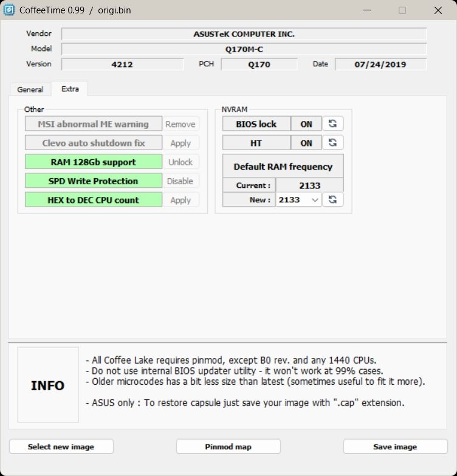Click the HEX to DEC CPU count label
The image size is (457, 476).
pyautogui.click(x=94, y=200)
